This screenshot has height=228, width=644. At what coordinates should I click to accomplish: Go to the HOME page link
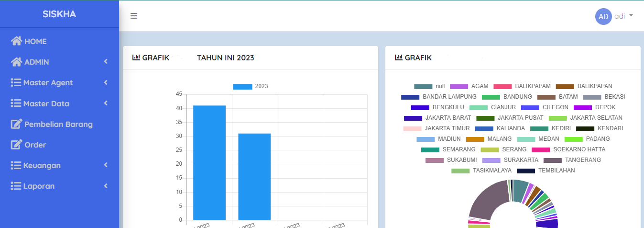pos(35,41)
